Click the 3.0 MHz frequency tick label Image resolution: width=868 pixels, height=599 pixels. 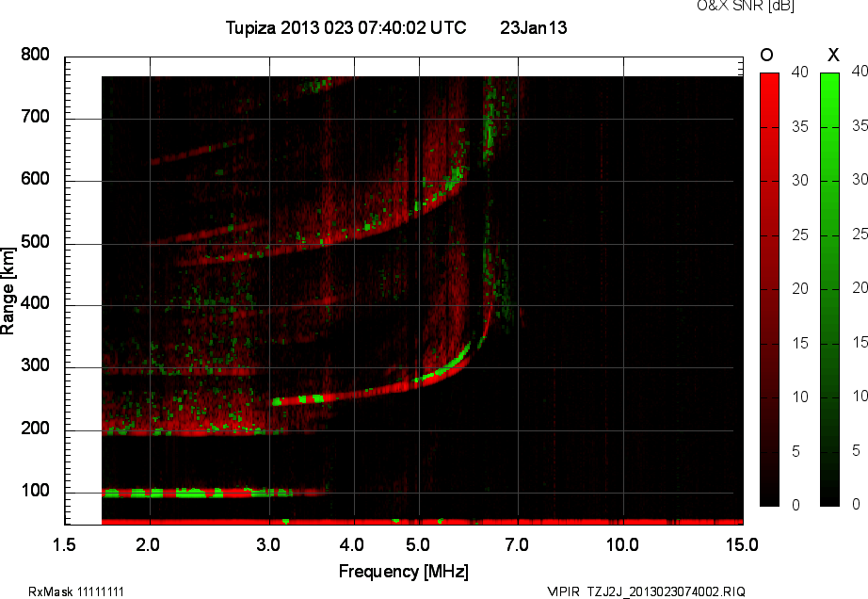[268, 544]
